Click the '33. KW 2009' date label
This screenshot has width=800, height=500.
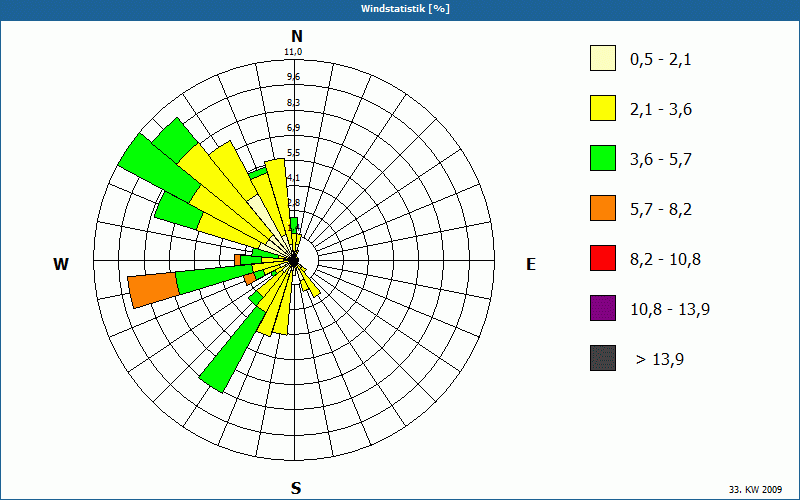pos(755,489)
